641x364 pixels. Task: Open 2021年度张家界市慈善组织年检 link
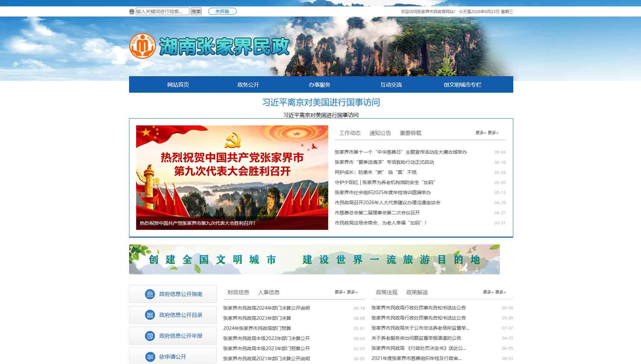pyautogui.click(x=417, y=358)
